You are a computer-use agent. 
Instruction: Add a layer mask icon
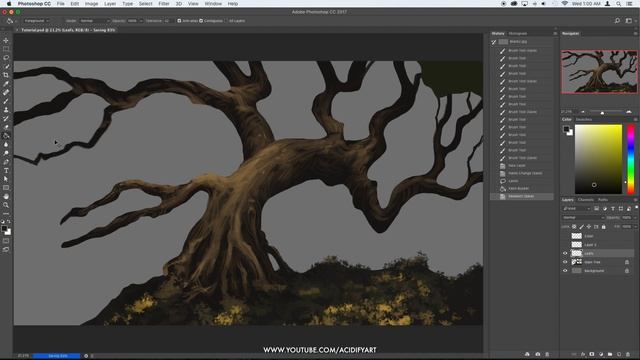coord(592,354)
